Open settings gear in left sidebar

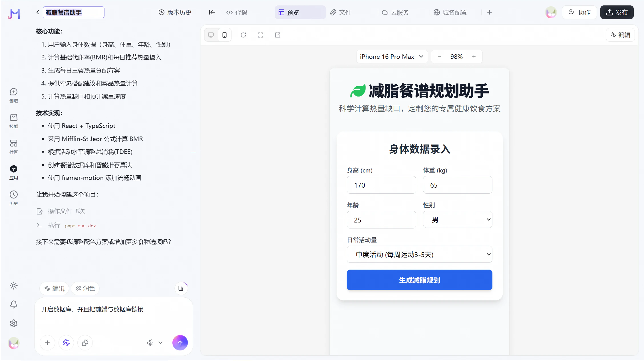[x=14, y=323]
